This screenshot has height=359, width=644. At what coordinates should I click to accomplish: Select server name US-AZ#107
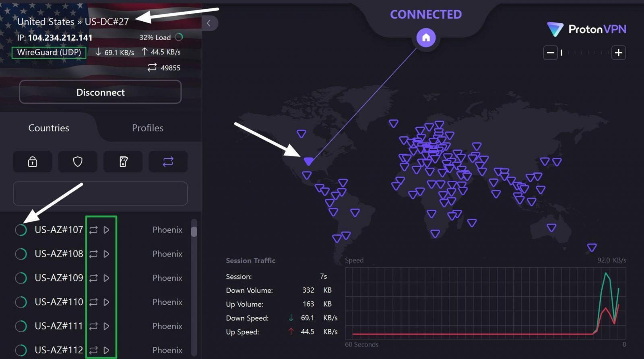tap(59, 230)
